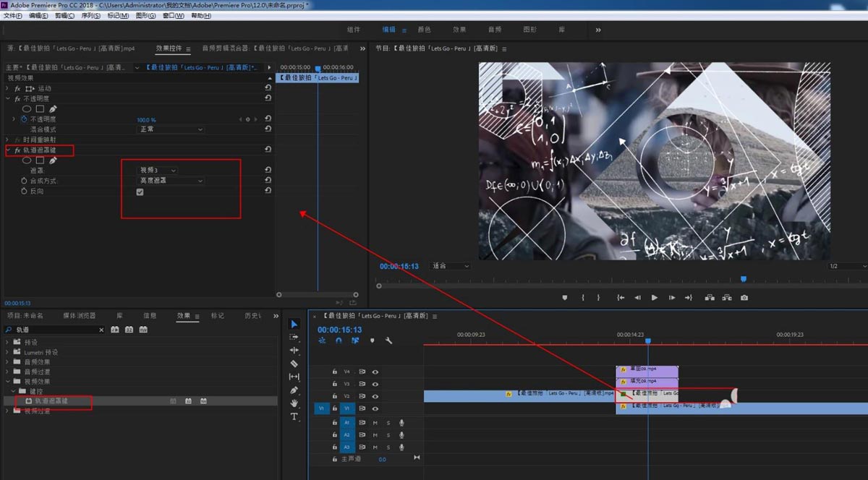Image resolution: width=868 pixels, height=480 pixels.
Task: Toggle V3 track visibility eye
Action: (x=375, y=384)
